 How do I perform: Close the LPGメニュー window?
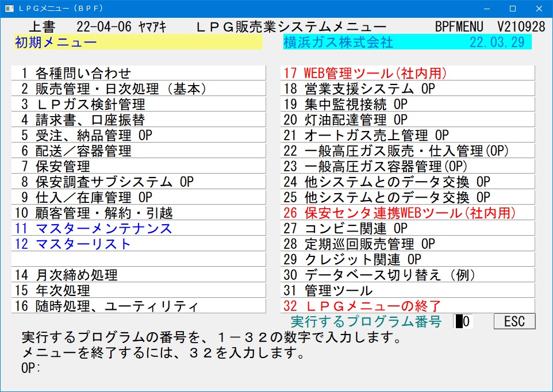point(539,9)
